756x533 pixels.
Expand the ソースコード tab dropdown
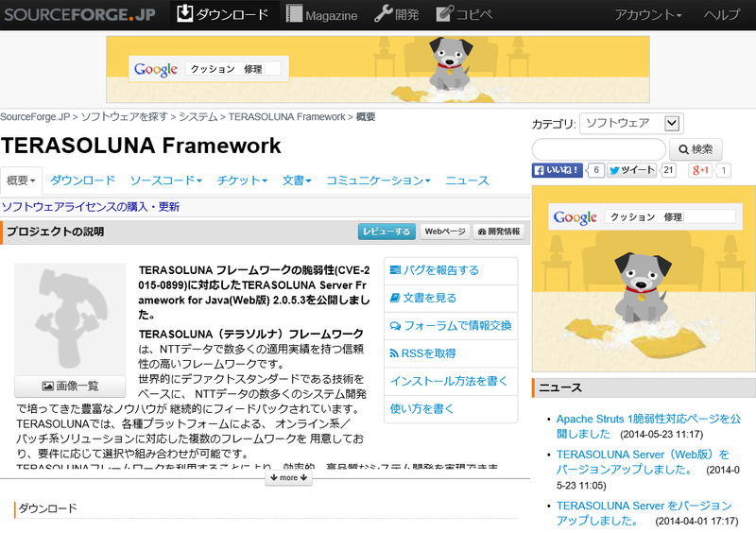(165, 181)
